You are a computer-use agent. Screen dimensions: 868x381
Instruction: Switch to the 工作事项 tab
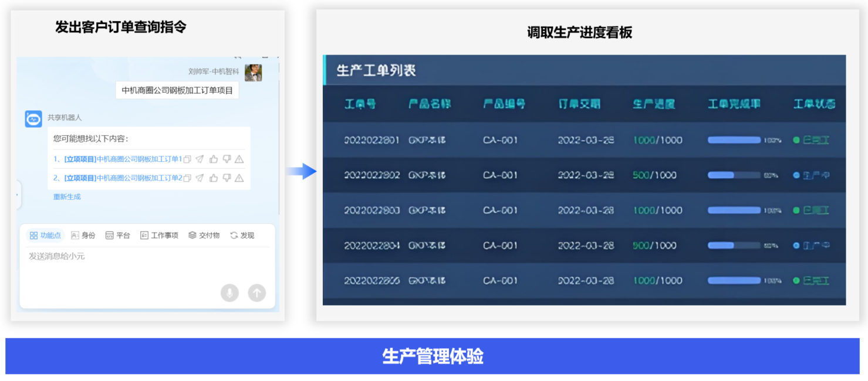[159, 236]
